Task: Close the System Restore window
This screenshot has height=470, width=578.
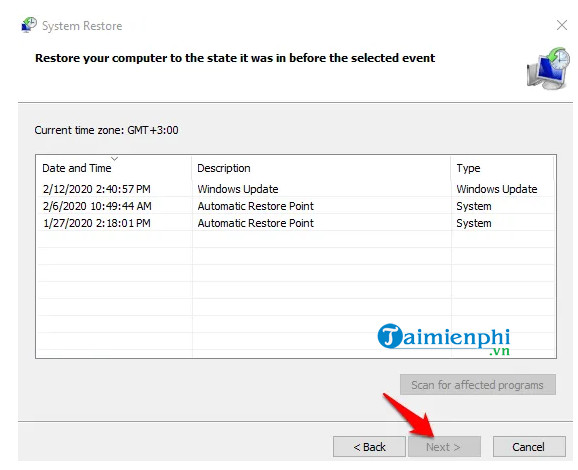Action: tap(562, 25)
